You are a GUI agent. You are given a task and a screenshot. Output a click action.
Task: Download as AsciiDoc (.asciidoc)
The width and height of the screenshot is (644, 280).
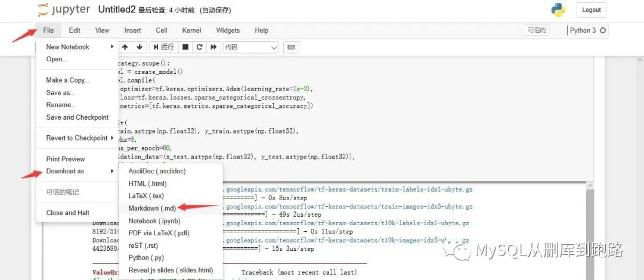pos(171,171)
